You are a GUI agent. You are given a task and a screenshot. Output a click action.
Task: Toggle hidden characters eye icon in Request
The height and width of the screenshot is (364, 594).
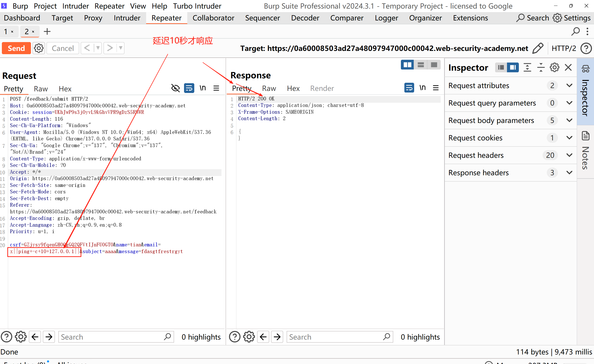click(x=175, y=88)
